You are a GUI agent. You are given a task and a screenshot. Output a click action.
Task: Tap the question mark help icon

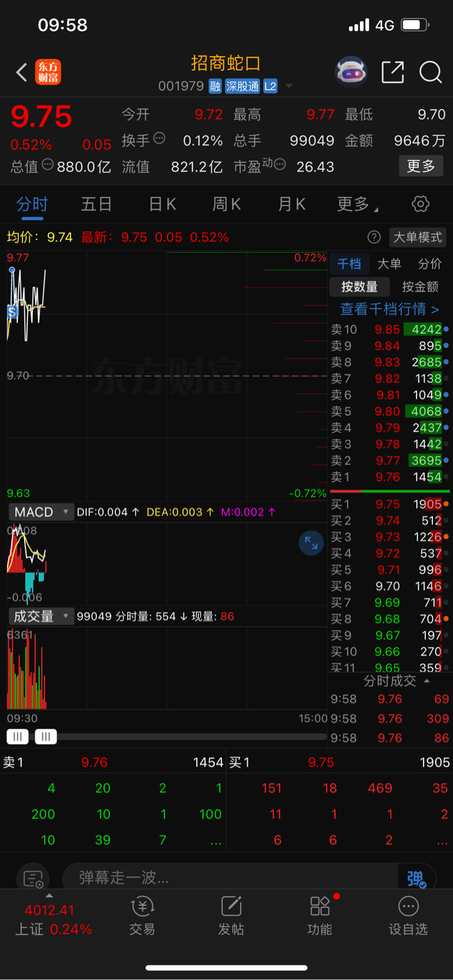pos(374,237)
